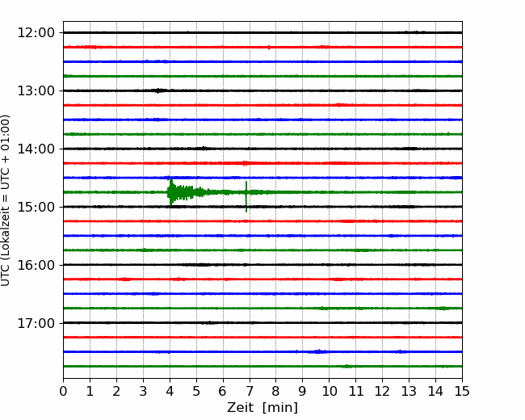Click the 16:00 time axis label

36,265
